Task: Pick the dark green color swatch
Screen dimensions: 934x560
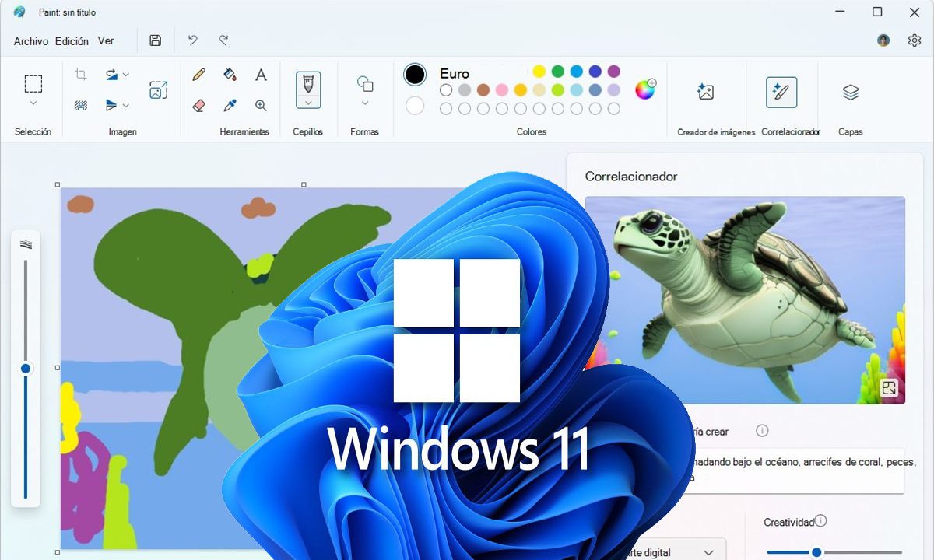Action: [558, 72]
